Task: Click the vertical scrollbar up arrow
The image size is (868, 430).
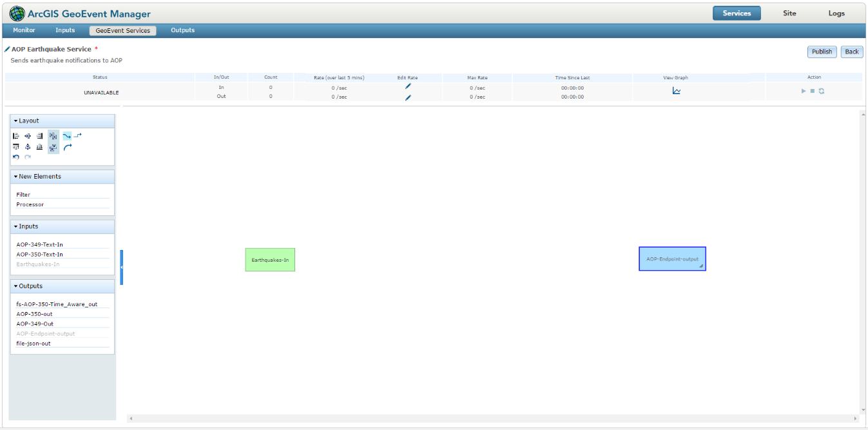Action: coord(863,115)
